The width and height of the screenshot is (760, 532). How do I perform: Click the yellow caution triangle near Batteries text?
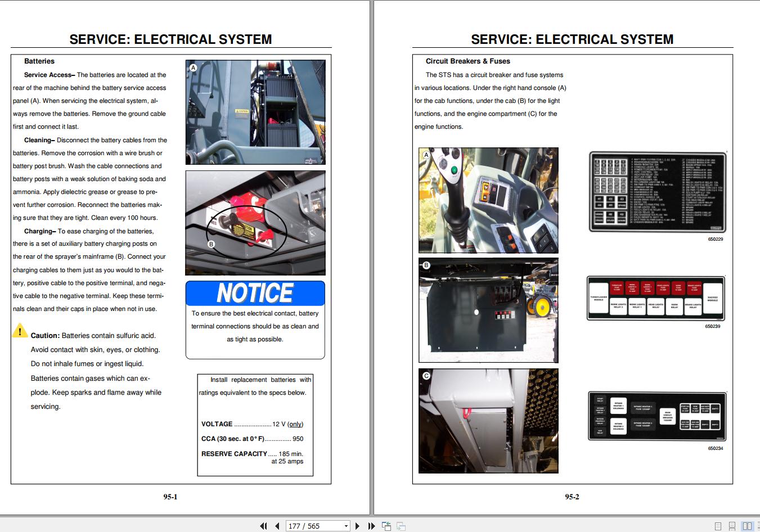pos(20,331)
